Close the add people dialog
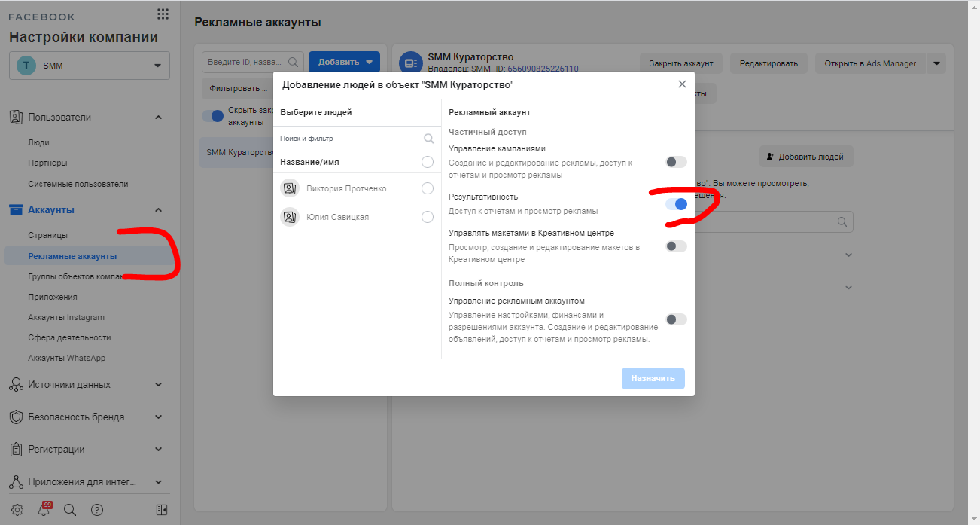The width and height of the screenshot is (980, 525). coord(682,84)
